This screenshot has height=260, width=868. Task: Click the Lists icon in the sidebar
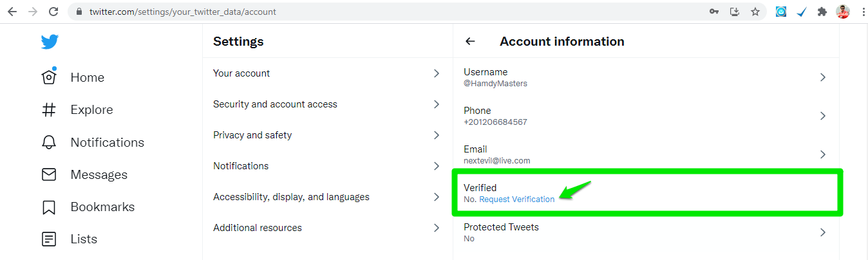[49, 239]
